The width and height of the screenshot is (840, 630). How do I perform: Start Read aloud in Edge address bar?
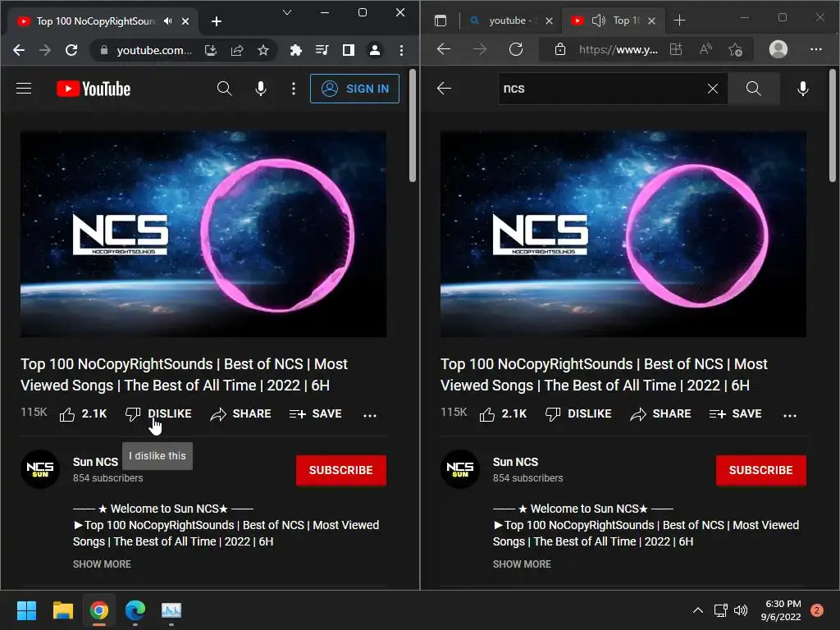[x=706, y=50]
